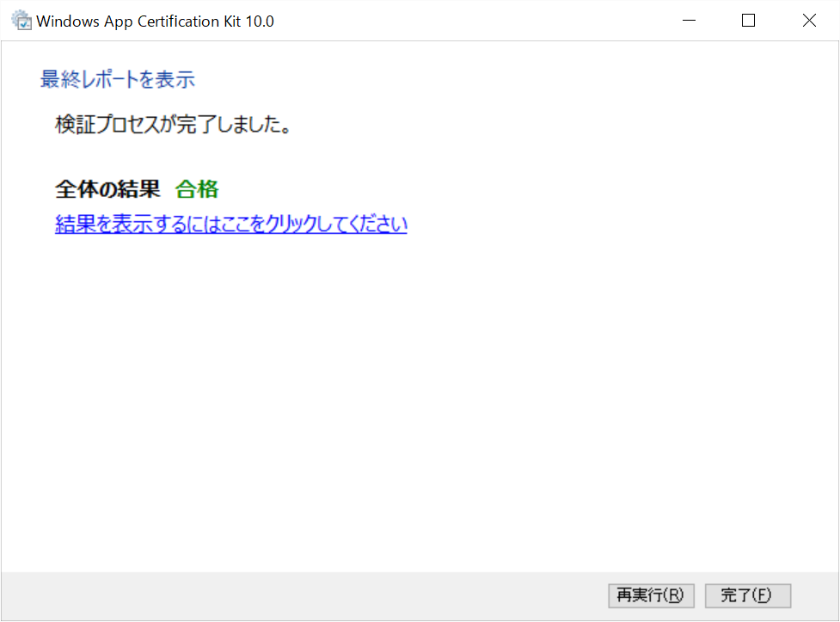Click the 最終レポートを表示 heading
Screen dimensions: 840x622
[x=117, y=79]
